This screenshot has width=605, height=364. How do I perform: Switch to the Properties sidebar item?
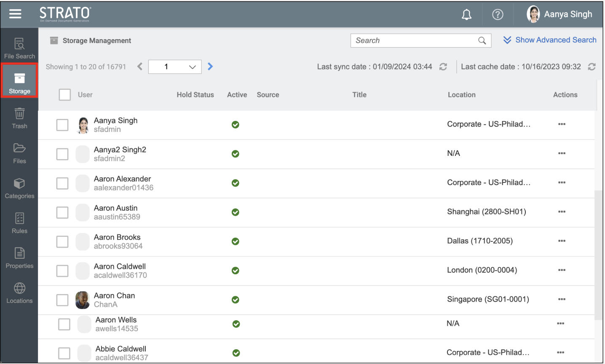19,258
